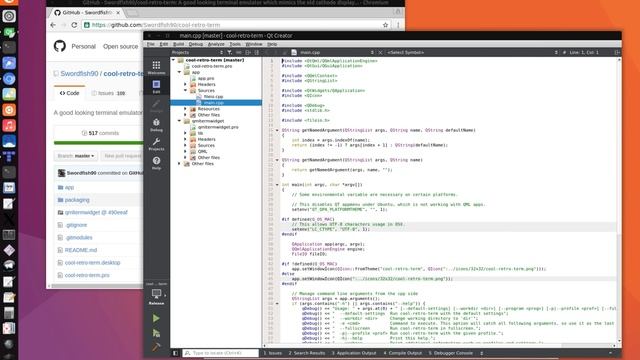Image resolution: width=640 pixels, height=360 pixels.
Task: Open the Tools menu
Action: [235, 44]
